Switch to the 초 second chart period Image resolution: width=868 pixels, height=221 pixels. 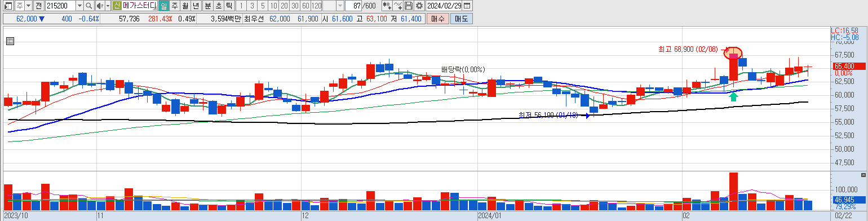coord(218,6)
